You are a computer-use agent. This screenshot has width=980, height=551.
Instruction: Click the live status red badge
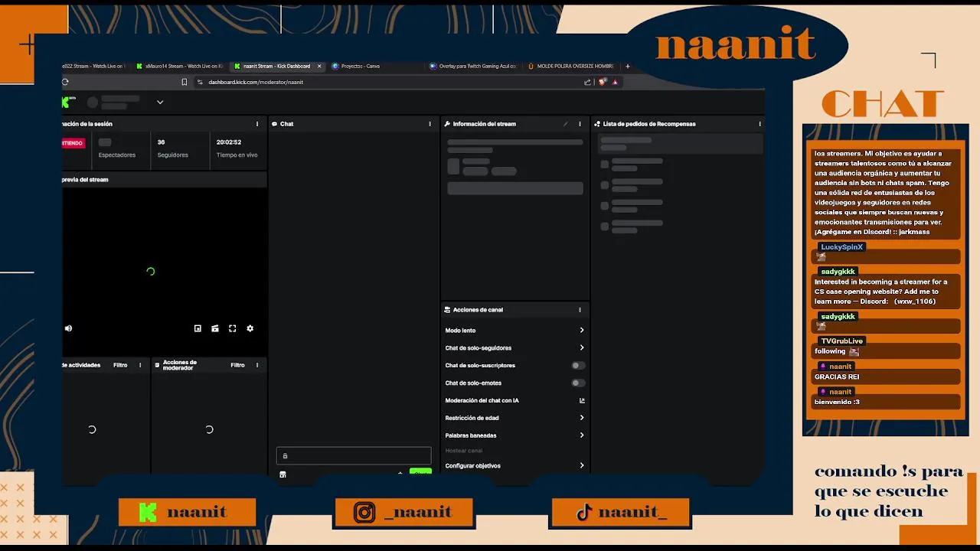click(73, 143)
